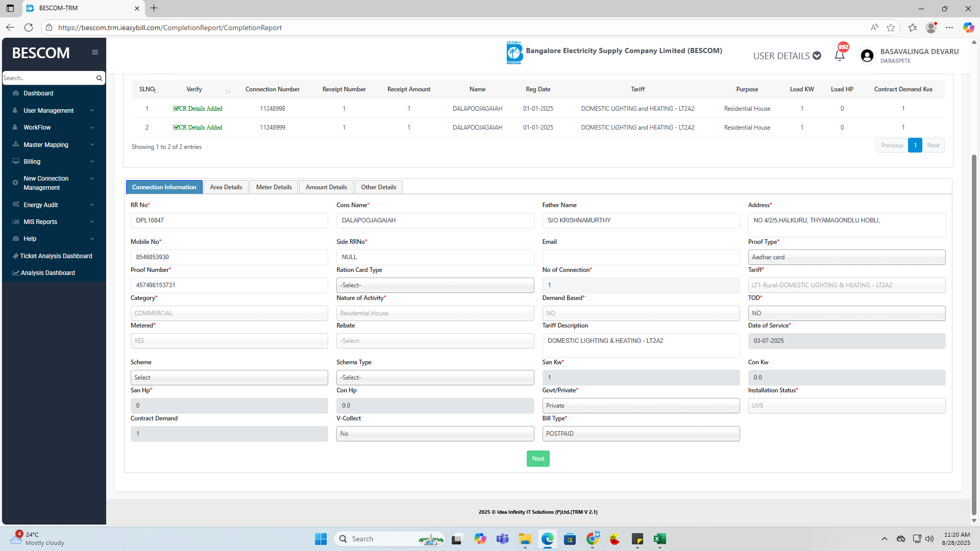Viewport: 980px width, 551px height.
Task: Click the Mobile No input field
Action: (x=229, y=257)
